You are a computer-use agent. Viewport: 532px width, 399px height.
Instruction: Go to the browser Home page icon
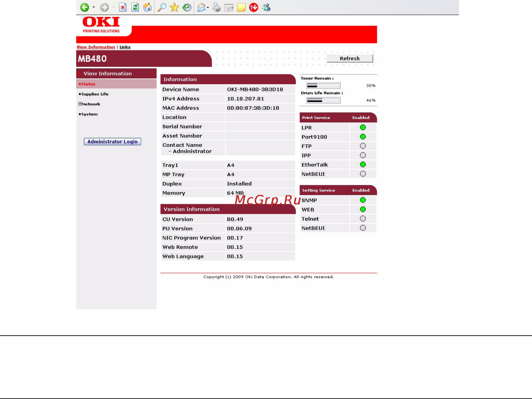147,7
